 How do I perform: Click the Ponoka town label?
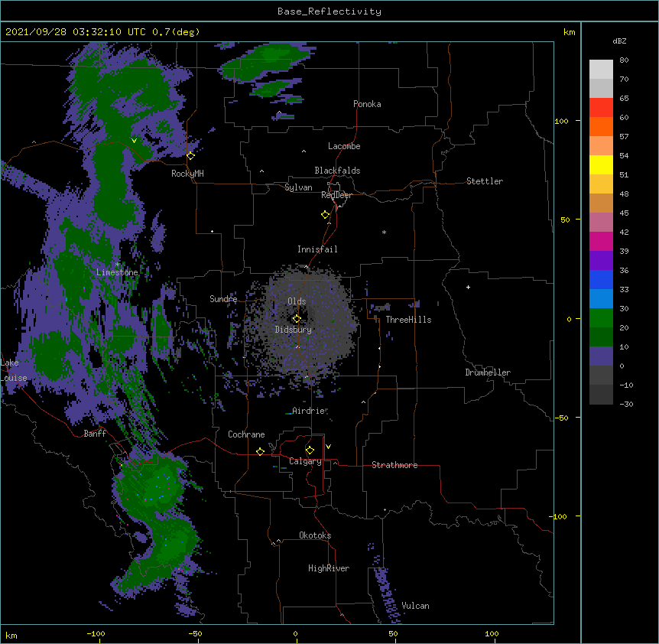pos(367,104)
